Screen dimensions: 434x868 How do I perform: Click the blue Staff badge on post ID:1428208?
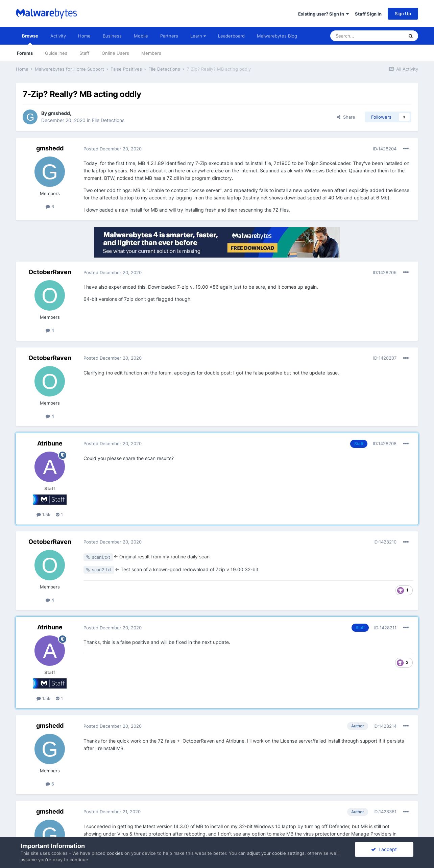coord(359,443)
